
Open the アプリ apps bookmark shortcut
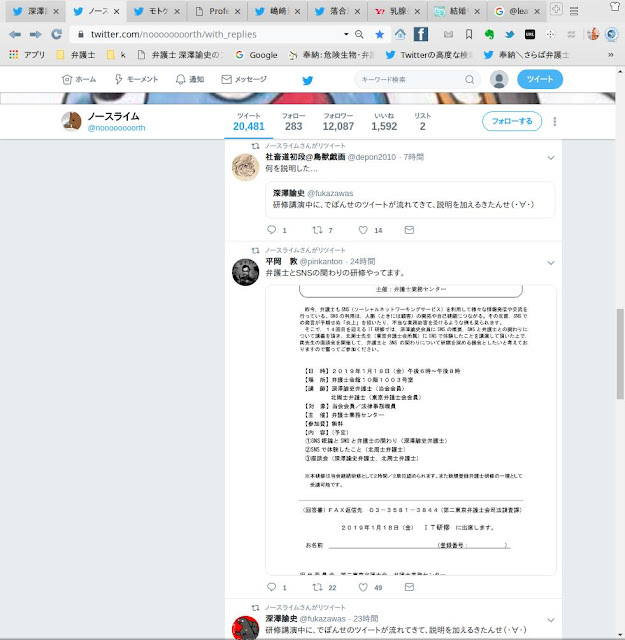pos(27,55)
